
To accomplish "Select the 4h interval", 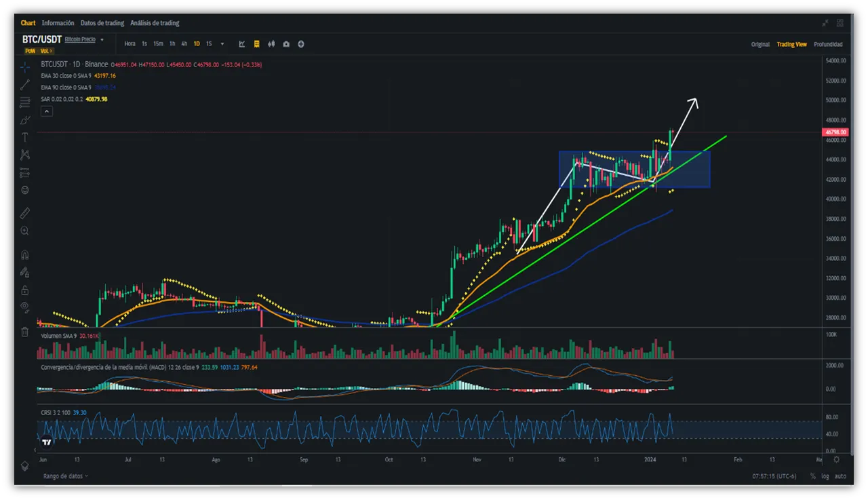I will click(184, 44).
